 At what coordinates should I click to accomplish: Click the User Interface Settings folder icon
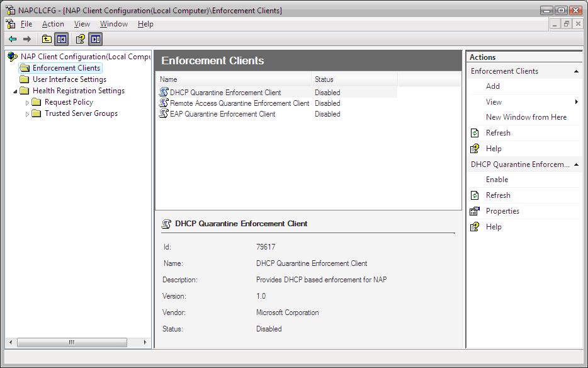point(25,79)
